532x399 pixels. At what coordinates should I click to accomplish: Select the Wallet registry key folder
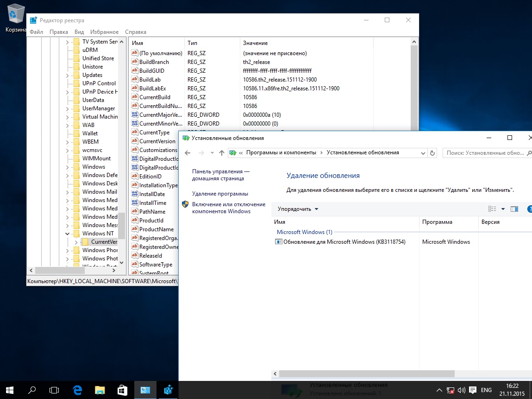tap(90, 133)
